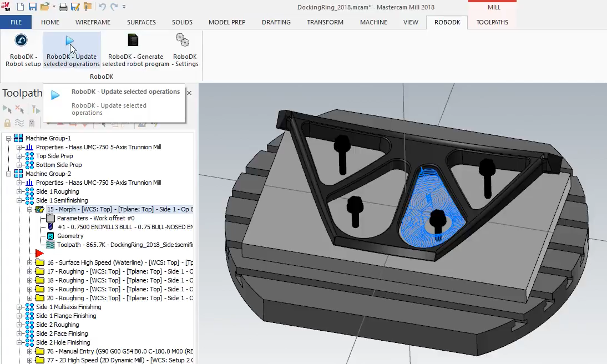This screenshot has height=364, width=607.
Task: Expand Side 1 Roughing group
Action: pos(19,191)
